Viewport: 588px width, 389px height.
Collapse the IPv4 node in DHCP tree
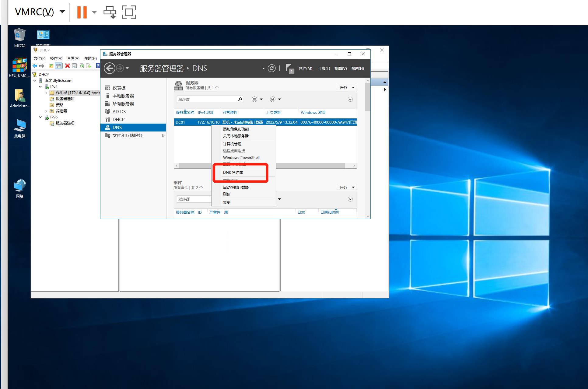click(40, 87)
